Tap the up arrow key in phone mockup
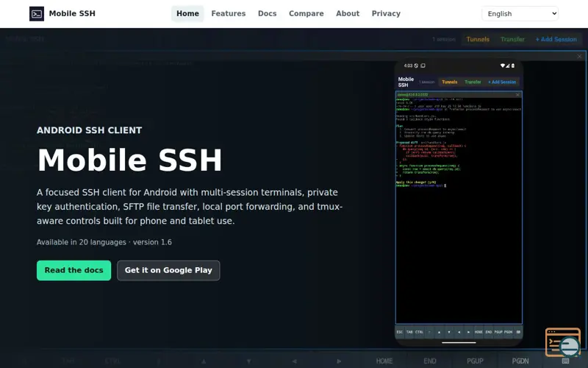This screenshot has width=588, height=368. point(439,332)
